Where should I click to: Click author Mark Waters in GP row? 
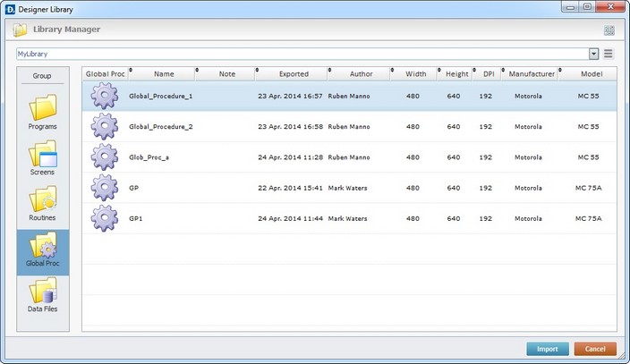[x=347, y=188]
